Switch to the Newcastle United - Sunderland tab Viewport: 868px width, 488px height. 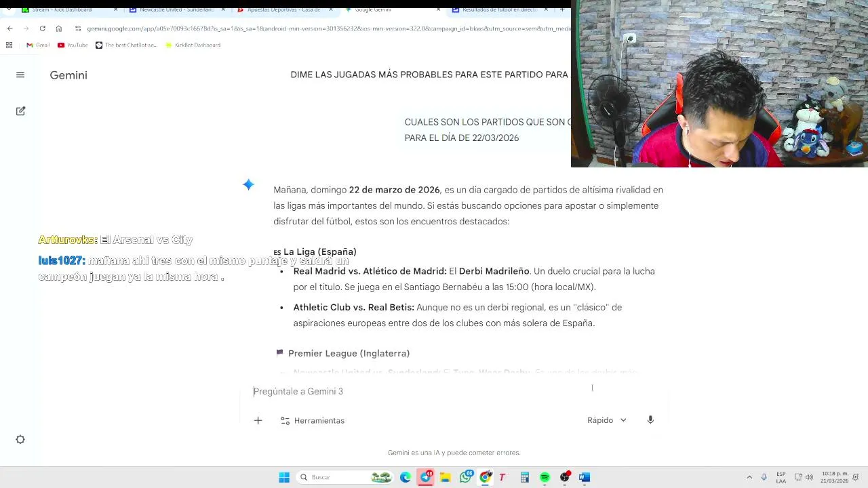[x=176, y=9]
